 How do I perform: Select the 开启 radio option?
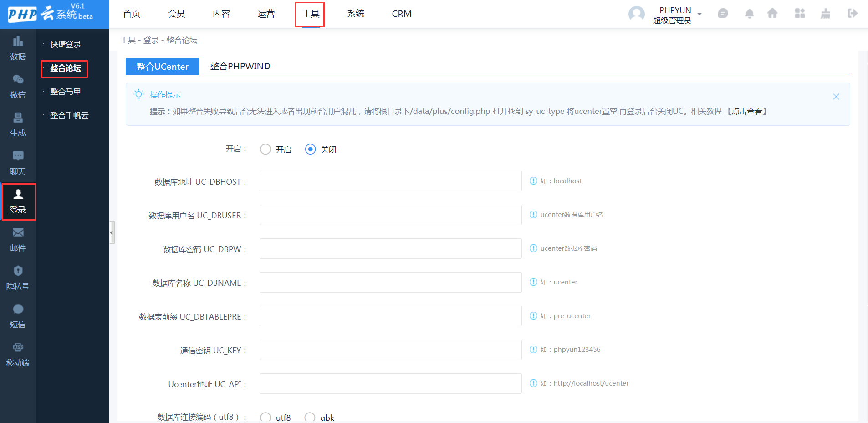266,150
